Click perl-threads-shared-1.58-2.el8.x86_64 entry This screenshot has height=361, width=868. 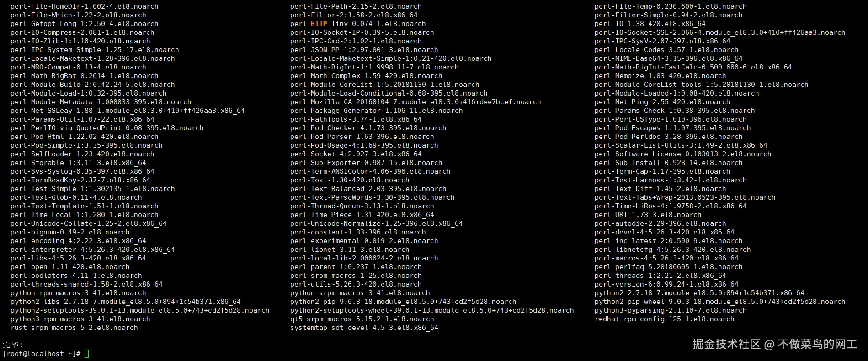[86, 284]
